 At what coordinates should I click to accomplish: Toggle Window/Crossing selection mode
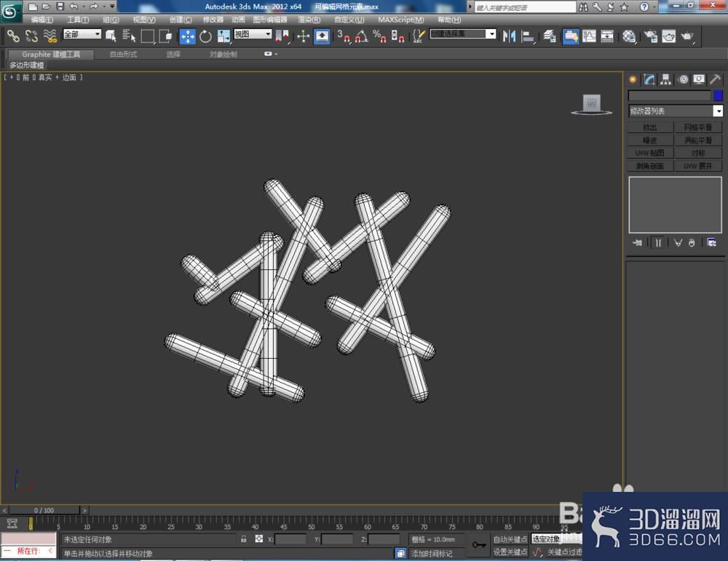(165, 36)
